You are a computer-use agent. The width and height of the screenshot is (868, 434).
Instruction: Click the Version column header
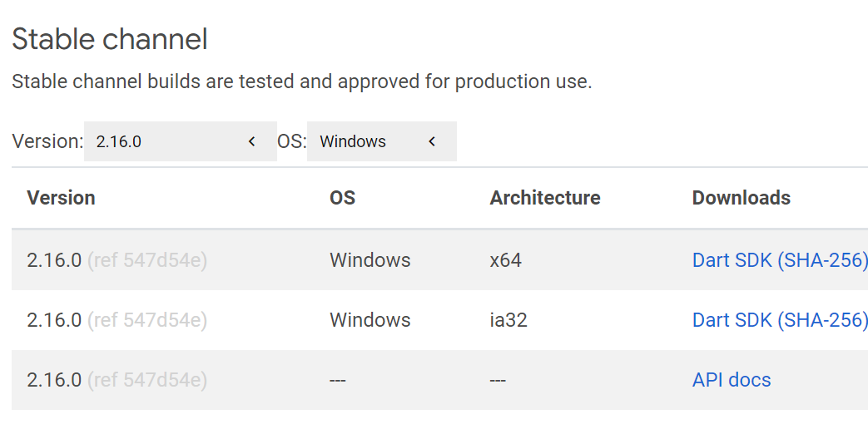(61, 198)
